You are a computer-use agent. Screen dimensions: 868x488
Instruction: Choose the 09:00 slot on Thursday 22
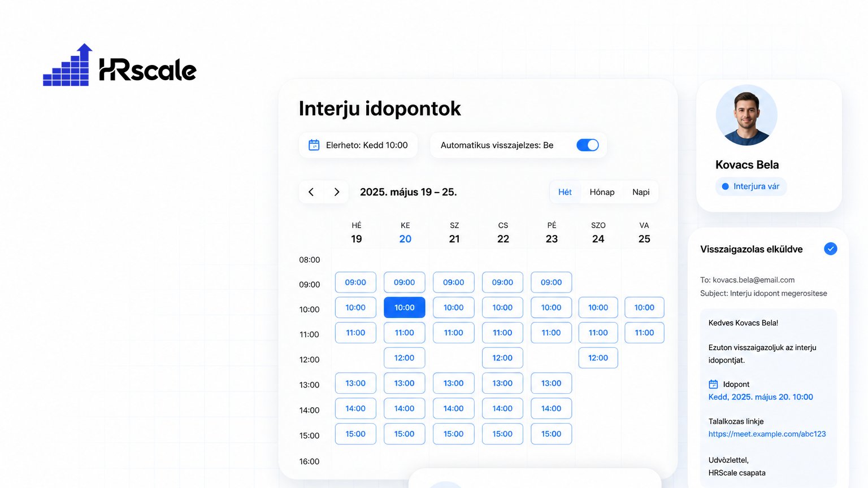pyautogui.click(x=502, y=282)
